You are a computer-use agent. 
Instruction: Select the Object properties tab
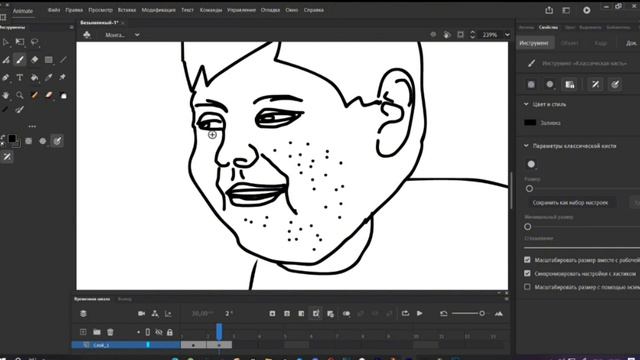(570, 43)
